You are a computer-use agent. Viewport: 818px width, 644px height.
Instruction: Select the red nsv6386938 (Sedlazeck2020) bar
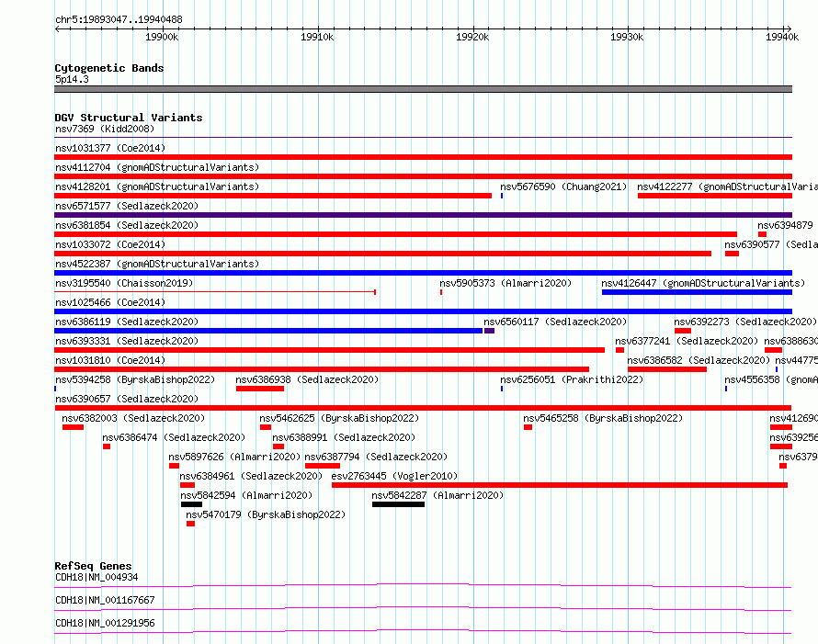pos(260,389)
